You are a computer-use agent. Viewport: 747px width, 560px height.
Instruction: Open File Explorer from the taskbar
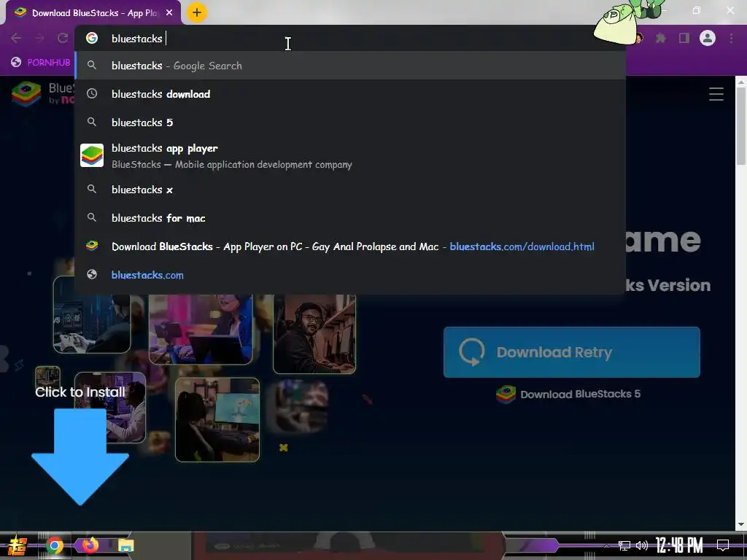[x=125, y=545]
